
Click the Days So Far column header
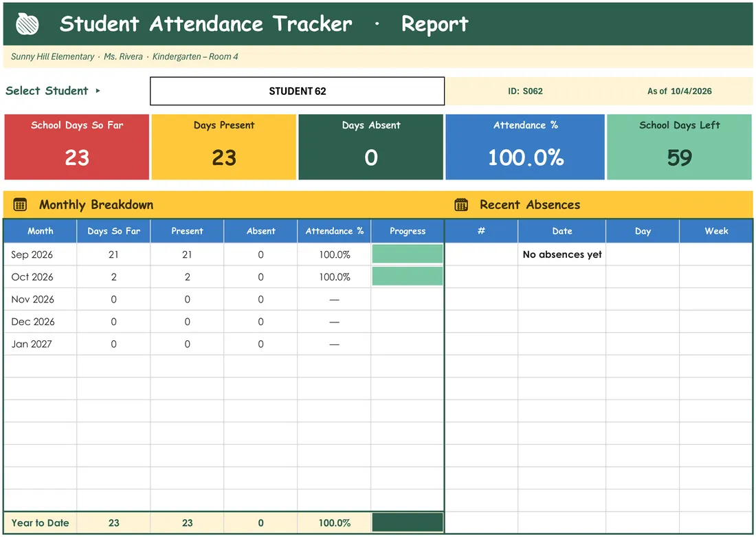pyautogui.click(x=114, y=231)
